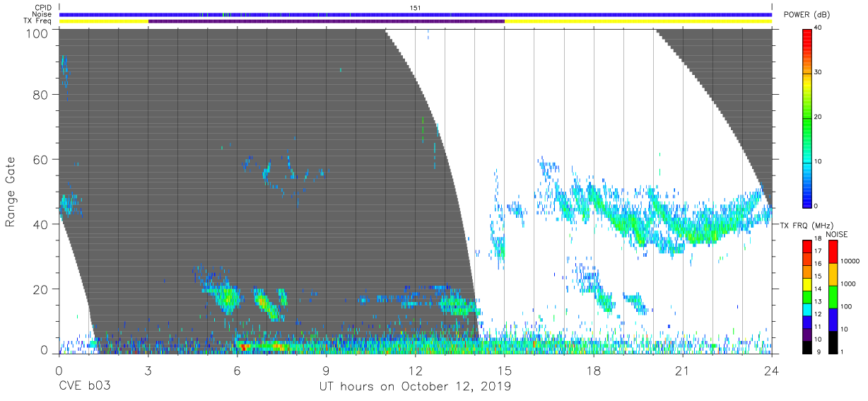Click the TX Freq label at top left
This screenshot has height=401, width=868.
click(x=37, y=21)
